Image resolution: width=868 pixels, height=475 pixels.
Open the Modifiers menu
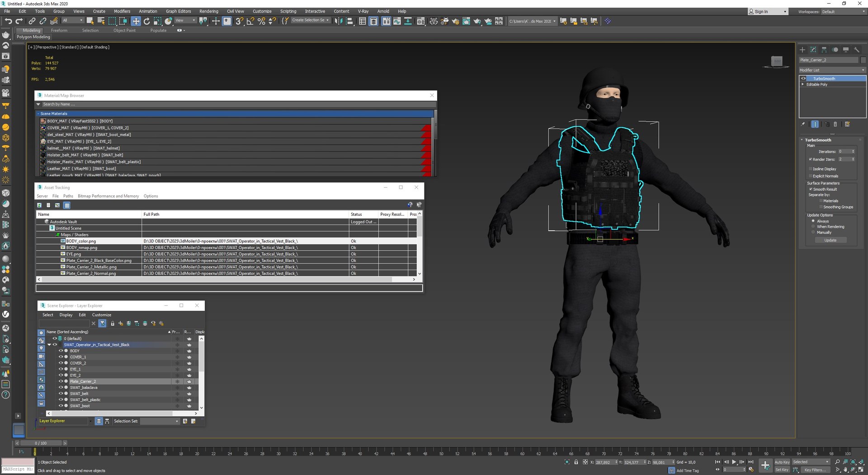[x=122, y=11]
